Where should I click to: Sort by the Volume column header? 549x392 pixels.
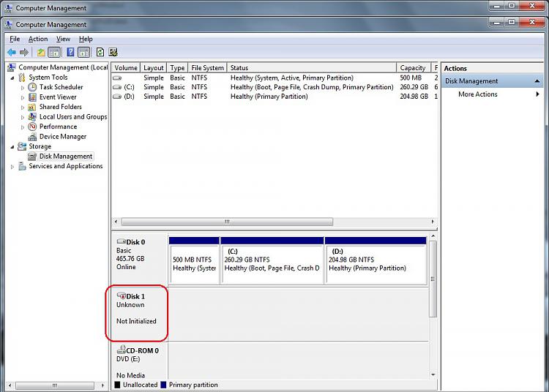(126, 68)
